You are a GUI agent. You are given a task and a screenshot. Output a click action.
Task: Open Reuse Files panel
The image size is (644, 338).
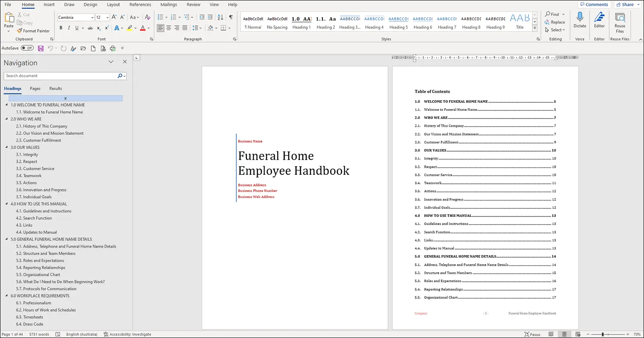coord(620,23)
